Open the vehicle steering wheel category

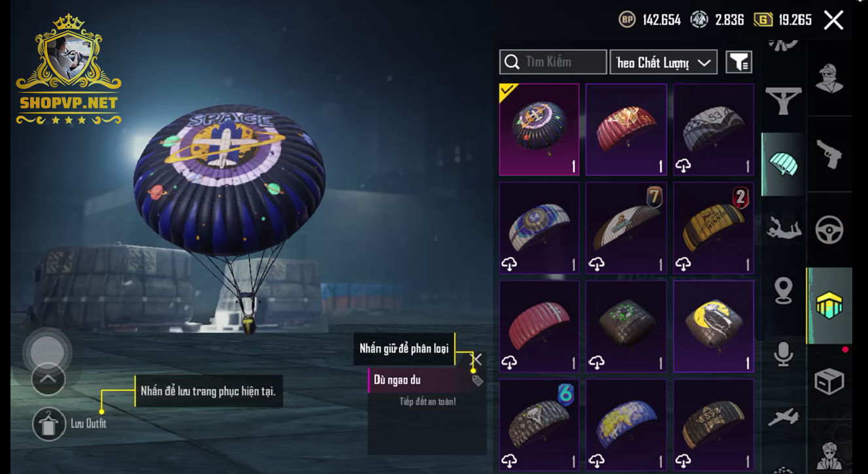pyautogui.click(x=829, y=230)
